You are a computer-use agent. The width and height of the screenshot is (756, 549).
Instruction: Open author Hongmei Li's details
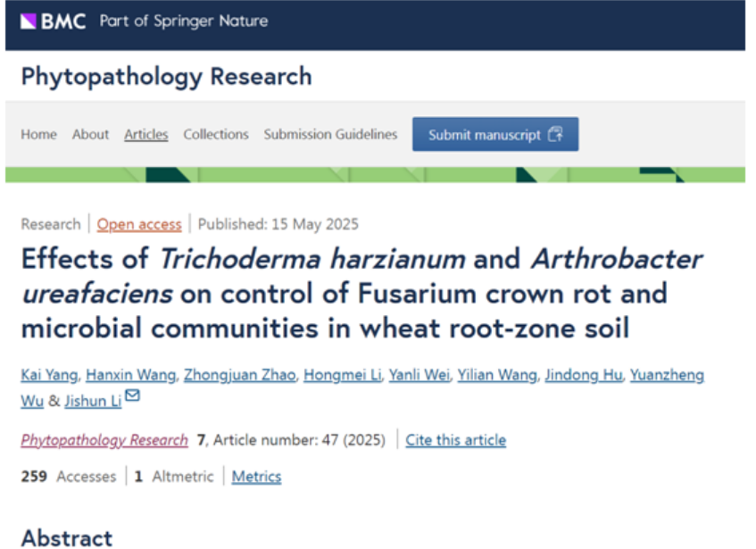click(341, 375)
